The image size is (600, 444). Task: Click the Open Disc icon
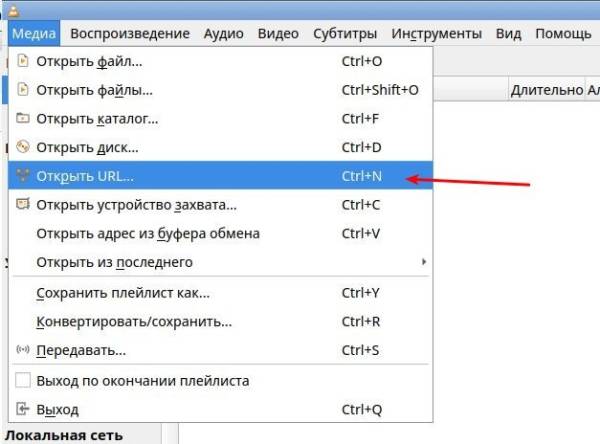[23, 148]
